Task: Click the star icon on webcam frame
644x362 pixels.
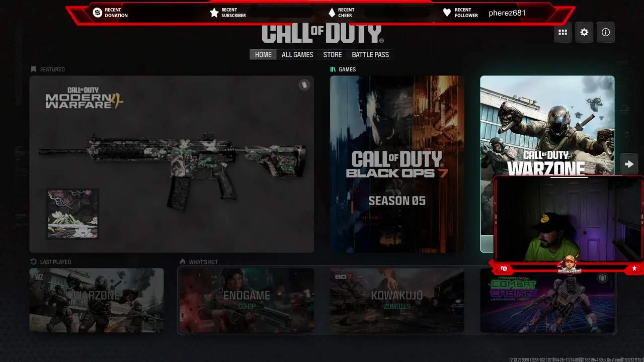Action: 634,268
